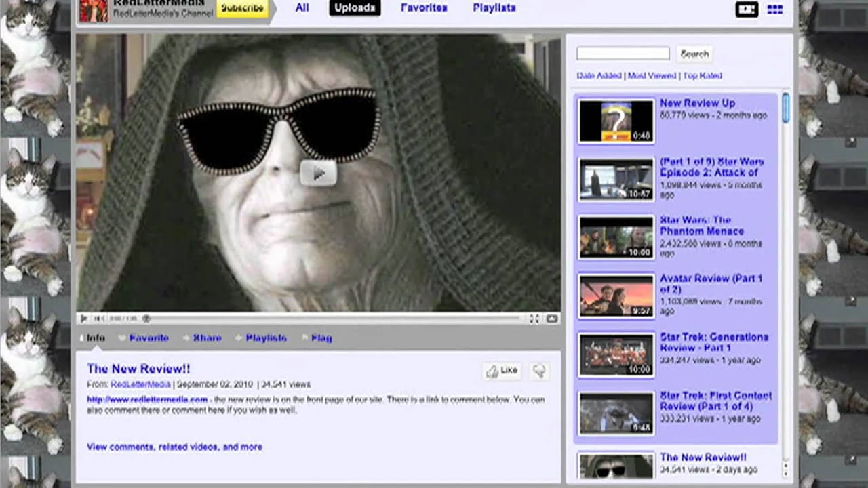Screen dimensions: 868x488
Task: Open The Phantom Menace thumbnail
Action: click(x=616, y=237)
